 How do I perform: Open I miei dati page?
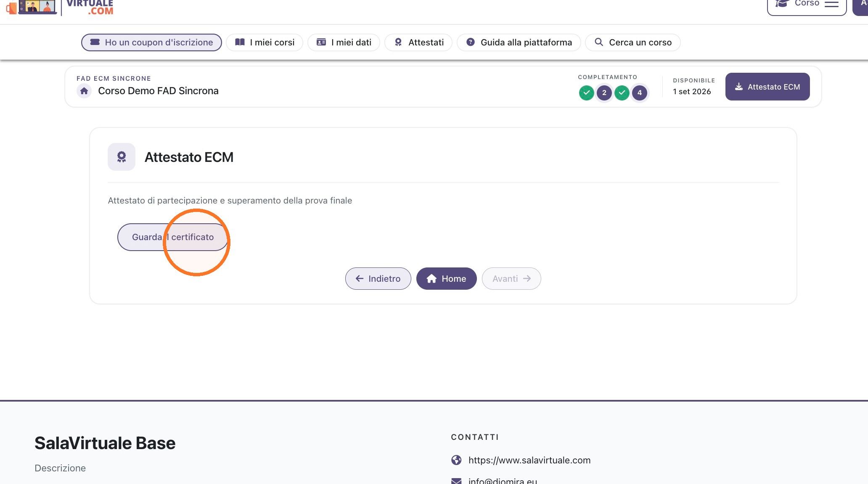pyautogui.click(x=344, y=42)
